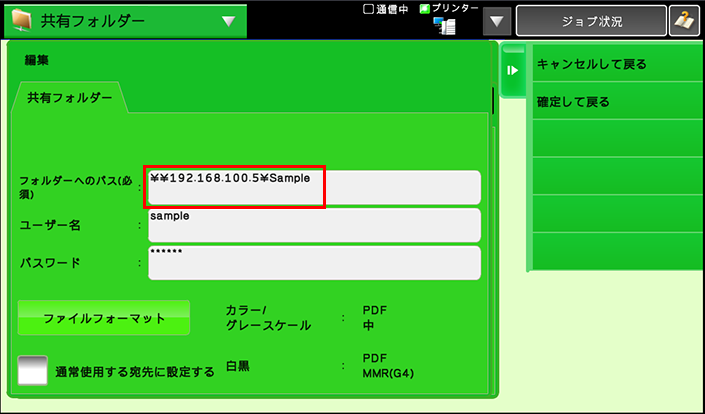This screenshot has height=414, width=705.
Task: Click the vertical scrollbar of the edit panel
Action: click(493, 100)
